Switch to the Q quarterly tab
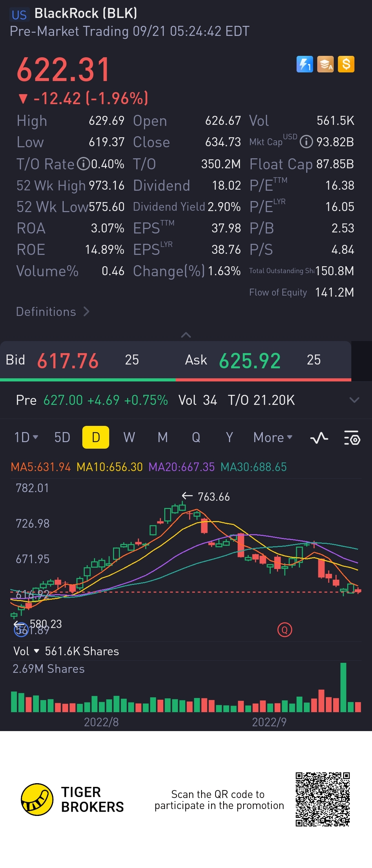The image size is (372, 868). tap(196, 437)
